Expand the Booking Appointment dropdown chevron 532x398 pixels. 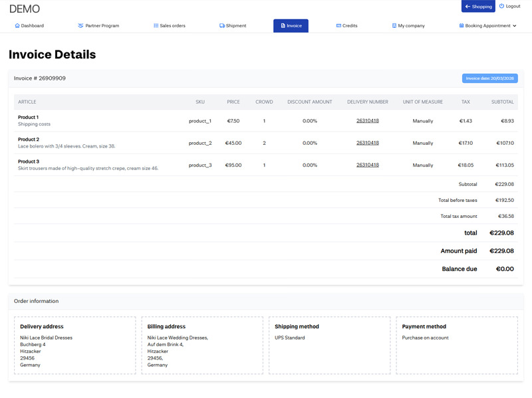[x=515, y=26]
